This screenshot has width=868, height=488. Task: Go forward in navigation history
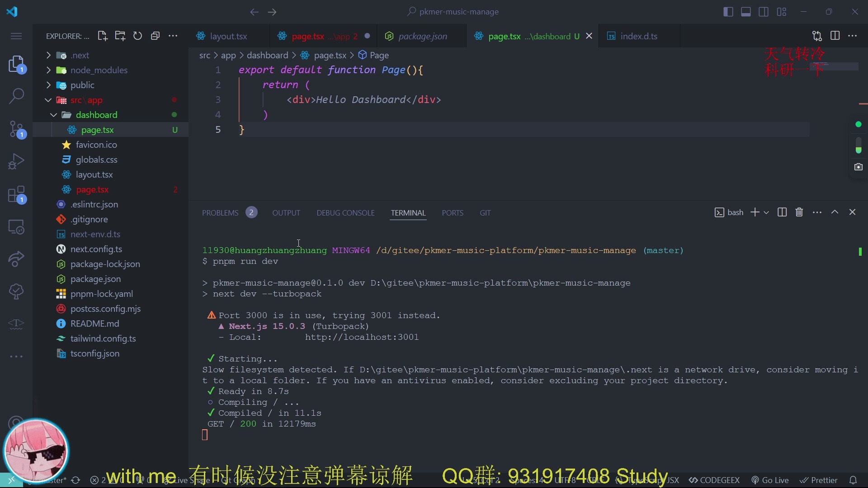272,12
